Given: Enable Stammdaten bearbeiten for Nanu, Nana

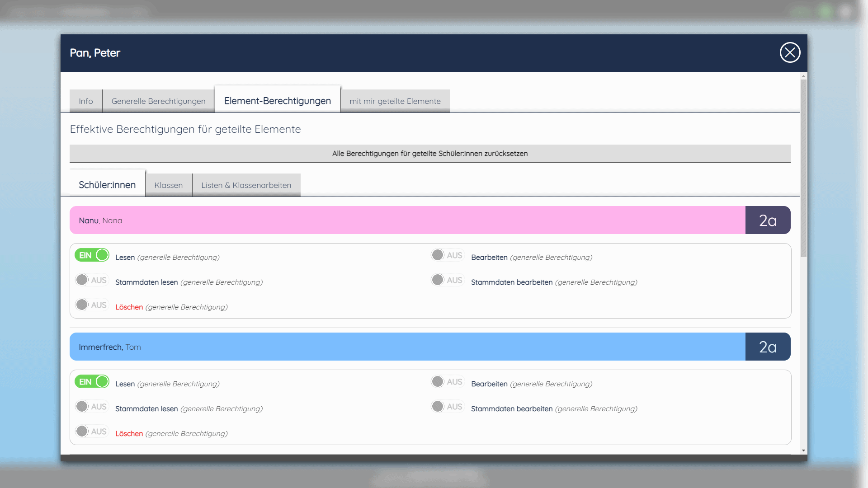Looking at the screenshot, I should [x=447, y=280].
